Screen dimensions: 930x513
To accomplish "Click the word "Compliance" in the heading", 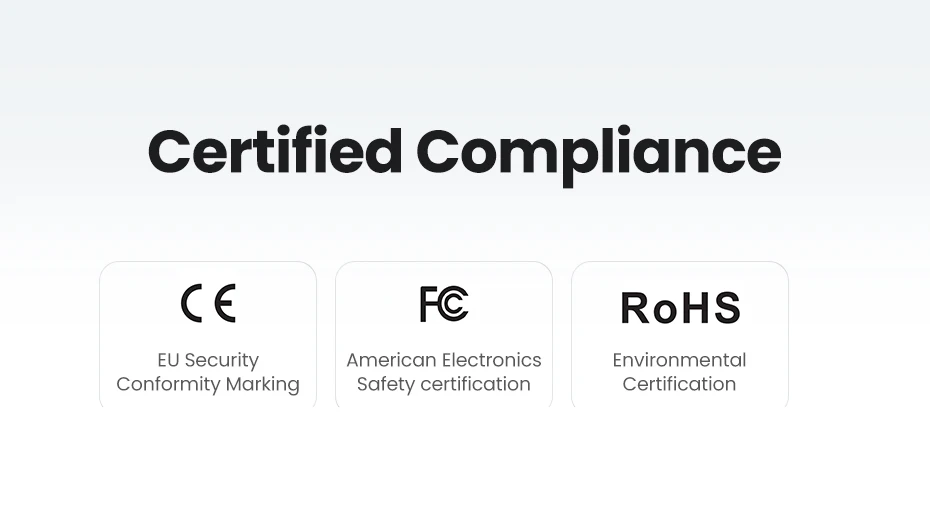I will (598, 154).
